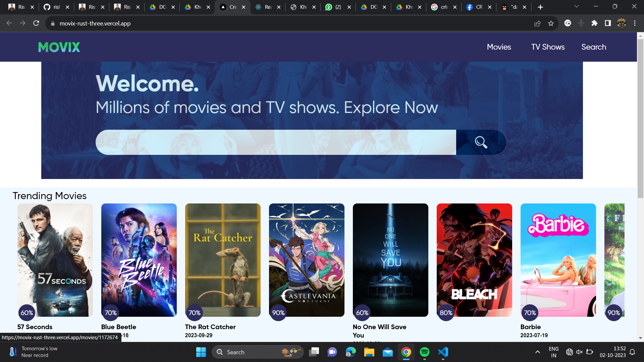This screenshot has height=362, width=644.
Task: Click the volume muted icon in tray
Action: click(x=579, y=352)
